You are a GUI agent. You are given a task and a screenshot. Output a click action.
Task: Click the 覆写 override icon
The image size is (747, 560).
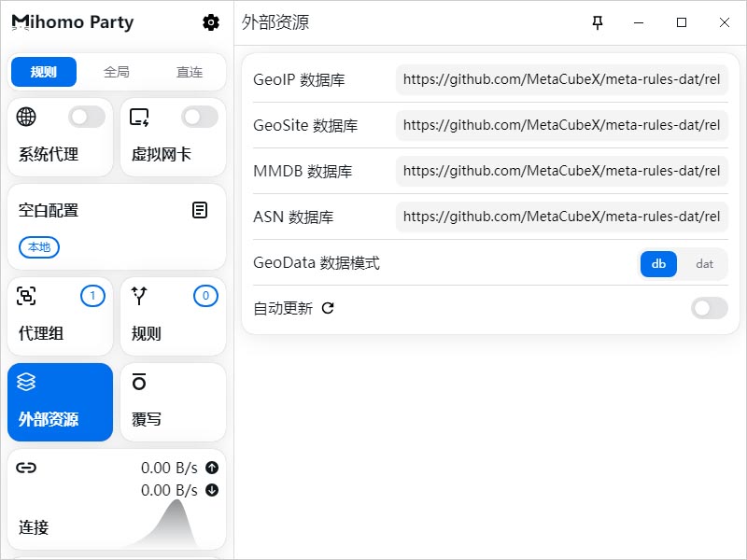(x=139, y=382)
